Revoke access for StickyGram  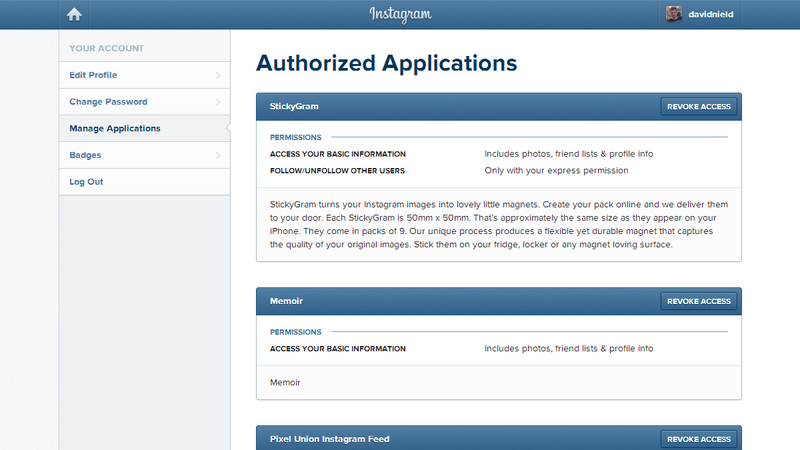pos(698,107)
